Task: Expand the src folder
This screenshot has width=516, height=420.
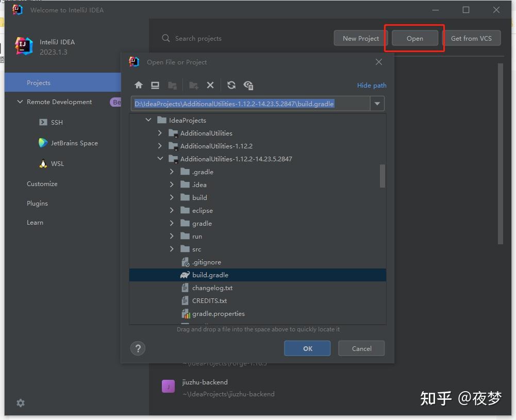Action: (172, 249)
